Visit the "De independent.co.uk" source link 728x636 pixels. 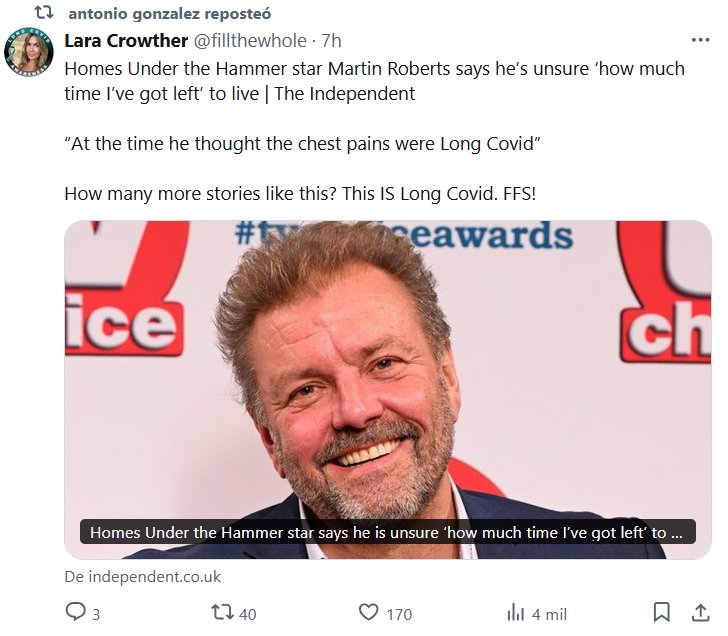tap(142, 577)
